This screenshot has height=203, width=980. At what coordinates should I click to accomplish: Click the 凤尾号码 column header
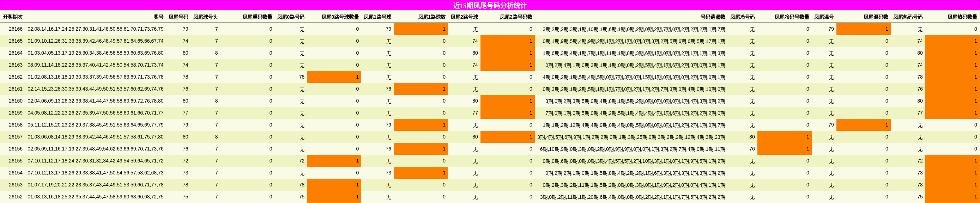tap(179, 17)
